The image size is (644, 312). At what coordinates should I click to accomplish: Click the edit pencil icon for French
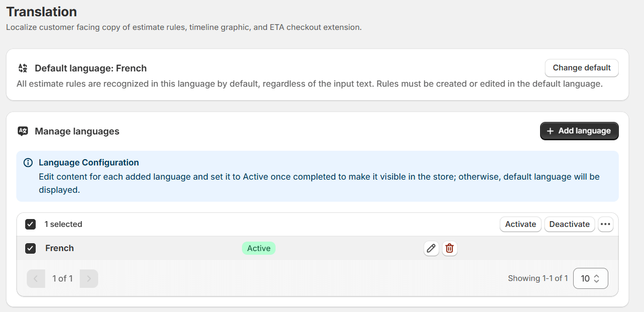(431, 248)
